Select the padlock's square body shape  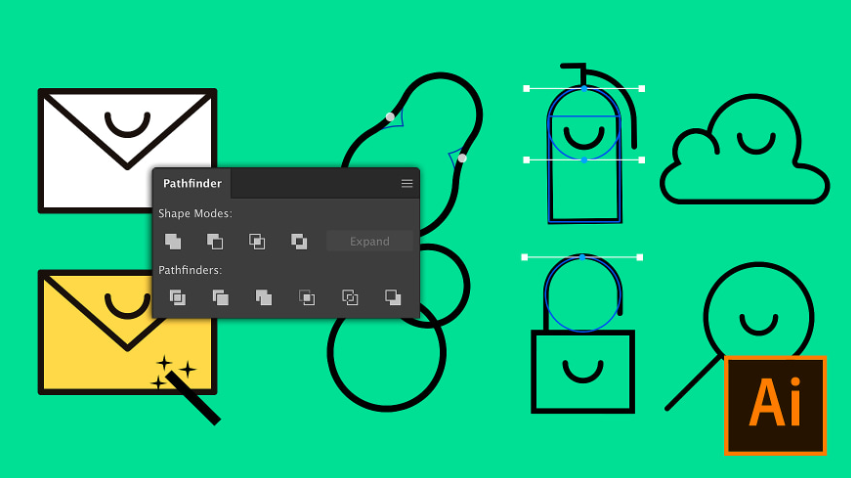[x=583, y=372]
